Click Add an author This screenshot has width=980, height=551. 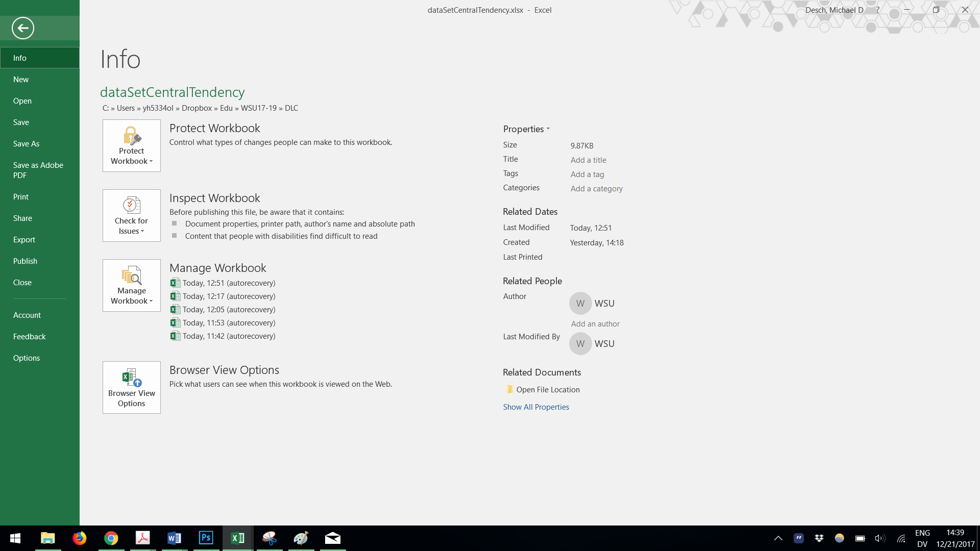point(595,324)
